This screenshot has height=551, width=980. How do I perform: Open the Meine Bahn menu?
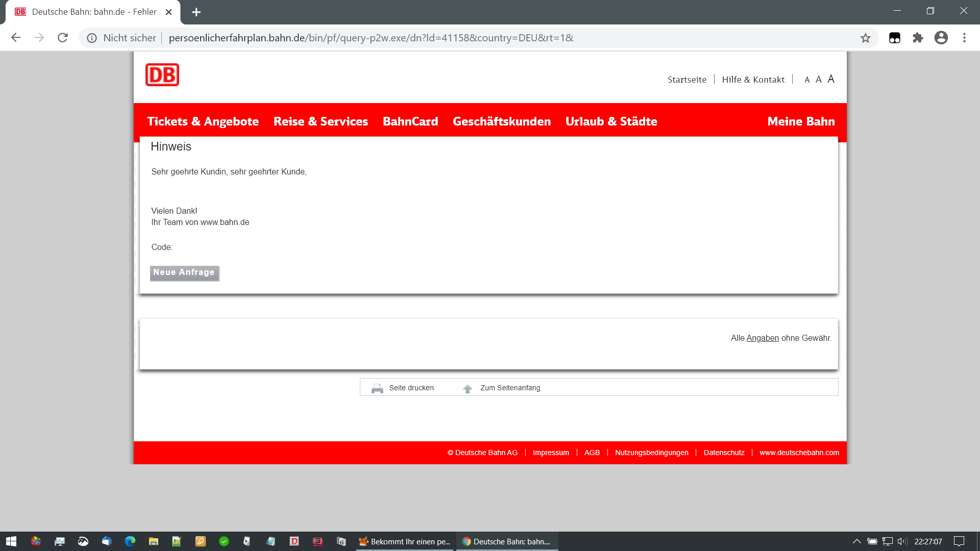click(x=801, y=121)
